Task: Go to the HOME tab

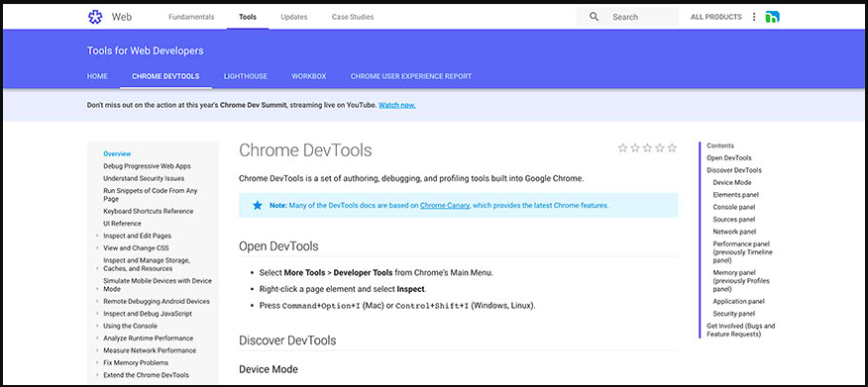Action: pos(97,76)
